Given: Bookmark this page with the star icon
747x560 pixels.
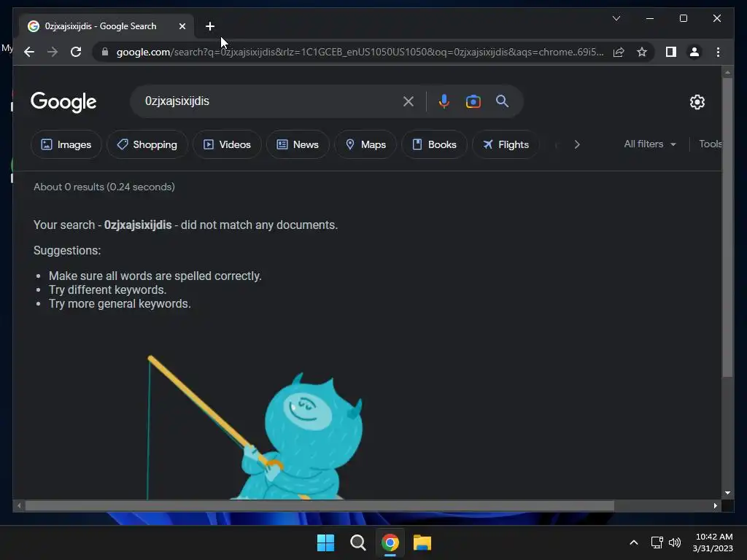Looking at the screenshot, I should pyautogui.click(x=642, y=52).
